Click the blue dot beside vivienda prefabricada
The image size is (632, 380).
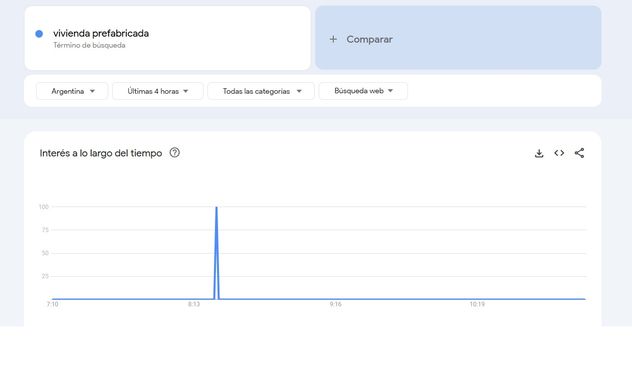[39, 34]
